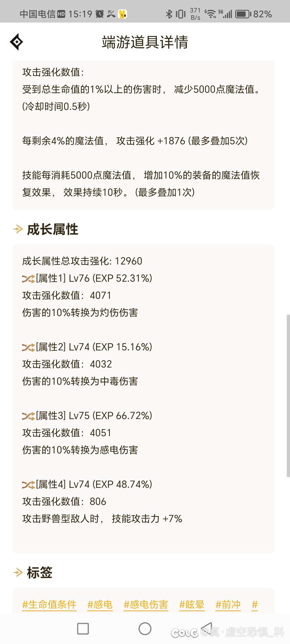The height and width of the screenshot is (644, 290).
Task: Click the vertical scrollbar on right edge
Action: coord(288,396)
